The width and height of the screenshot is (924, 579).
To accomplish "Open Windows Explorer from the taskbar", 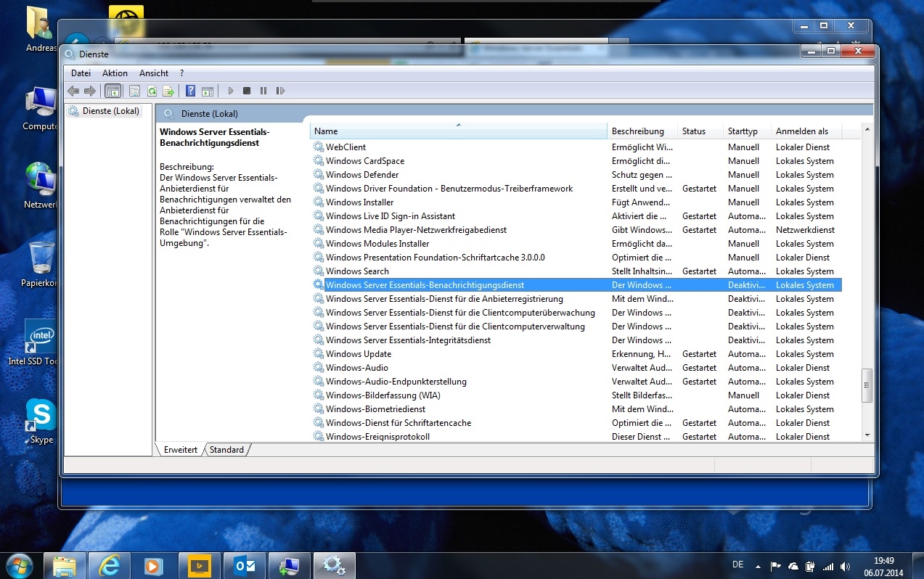I will tap(65, 565).
